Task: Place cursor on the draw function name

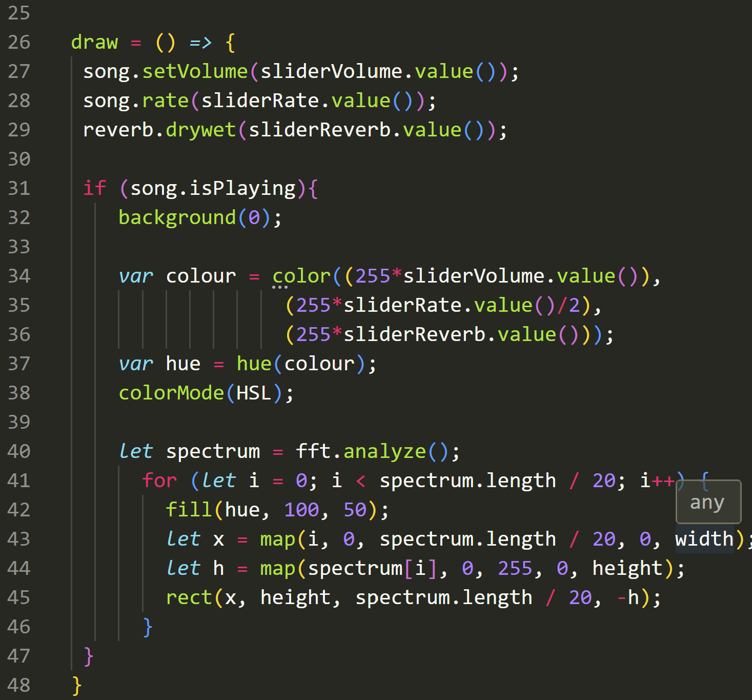Action: coord(94,42)
